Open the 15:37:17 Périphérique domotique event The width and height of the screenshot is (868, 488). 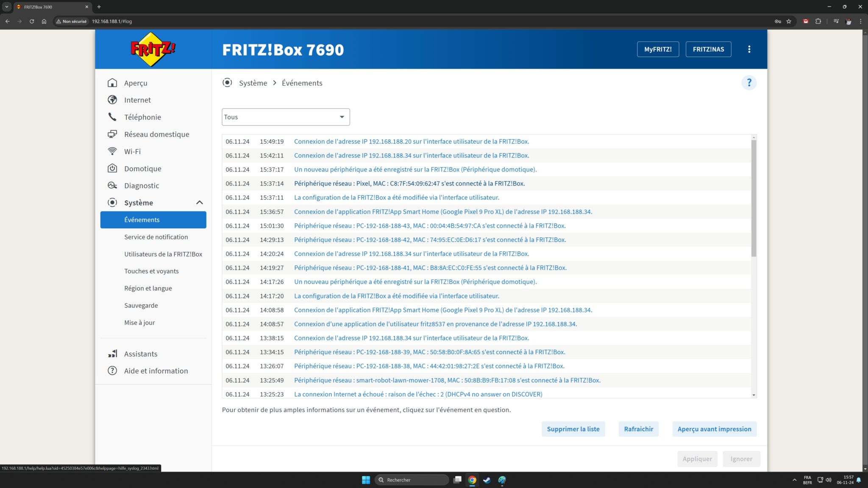(x=415, y=169)
